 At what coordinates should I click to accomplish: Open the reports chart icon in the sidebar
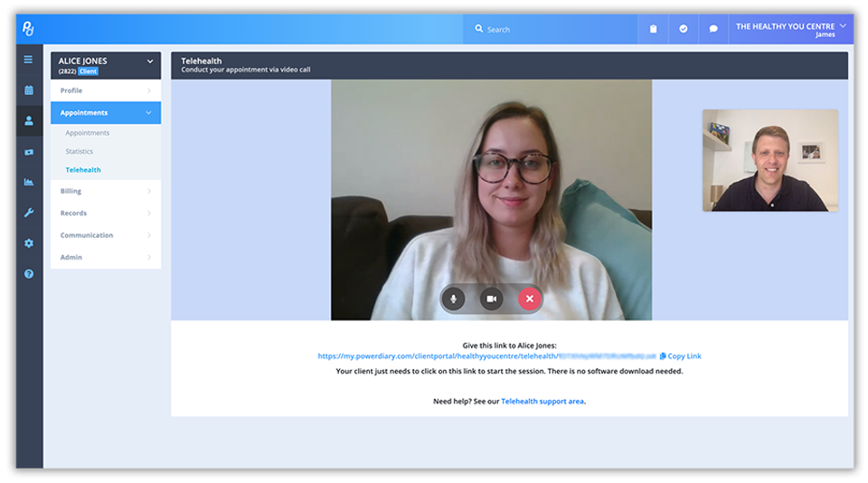click(28, 182)
